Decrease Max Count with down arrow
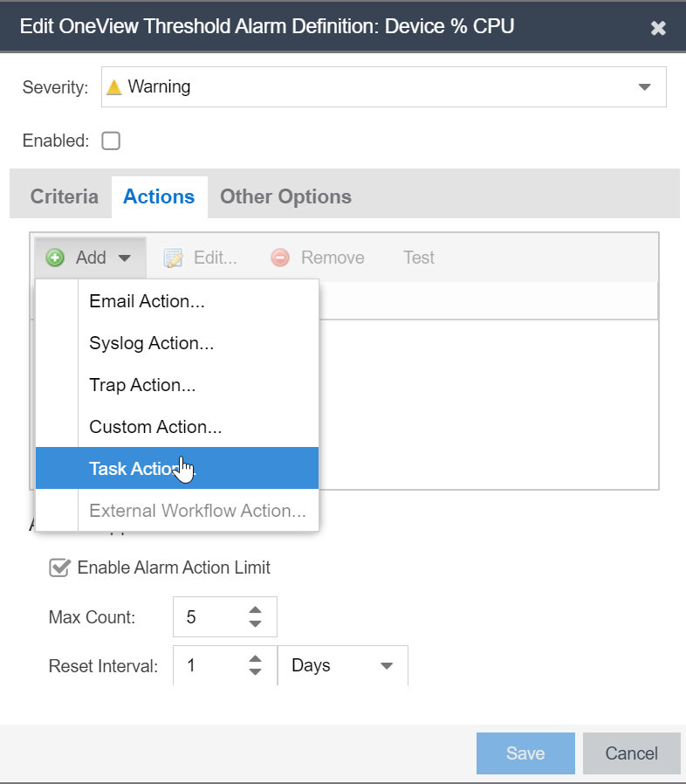The image size is (686, 784). click(255, 624)
